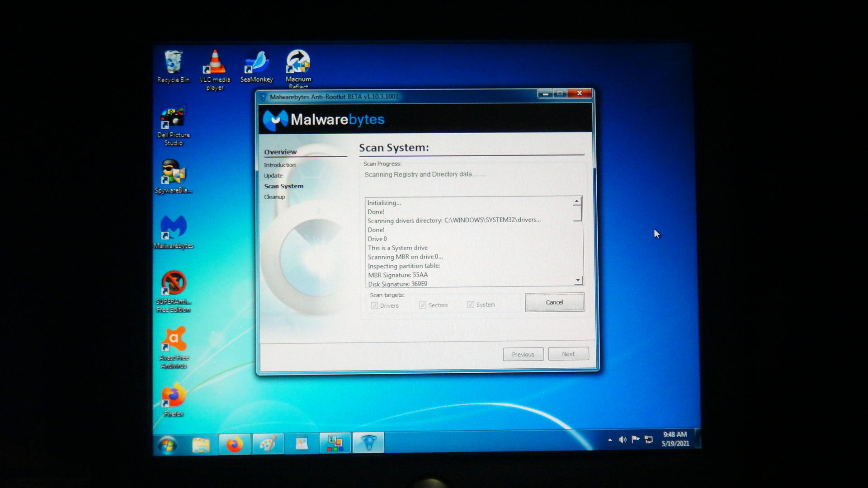Click the 'MBR Signature: 55AA' log line
Viewport: 868px width, 488px height.
pyautogui.click(x=398, y=275)
